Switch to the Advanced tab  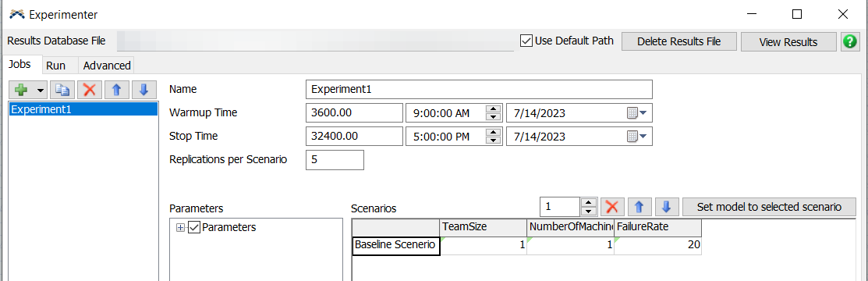tap(107, 66)
